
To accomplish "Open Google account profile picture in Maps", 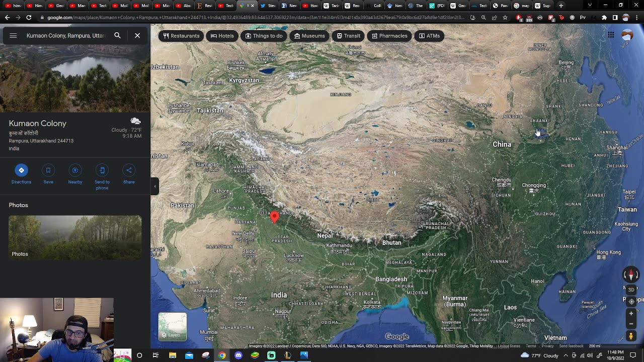I will click(627, 35).
